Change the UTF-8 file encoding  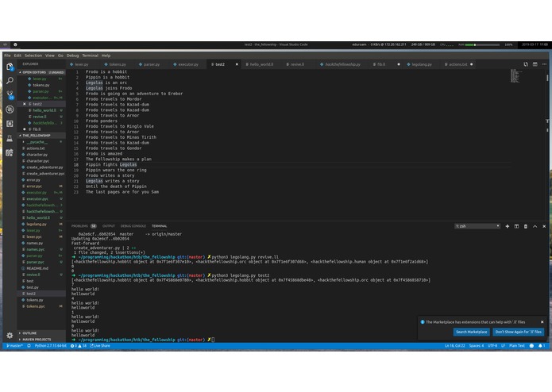click(x=492, y=346)
